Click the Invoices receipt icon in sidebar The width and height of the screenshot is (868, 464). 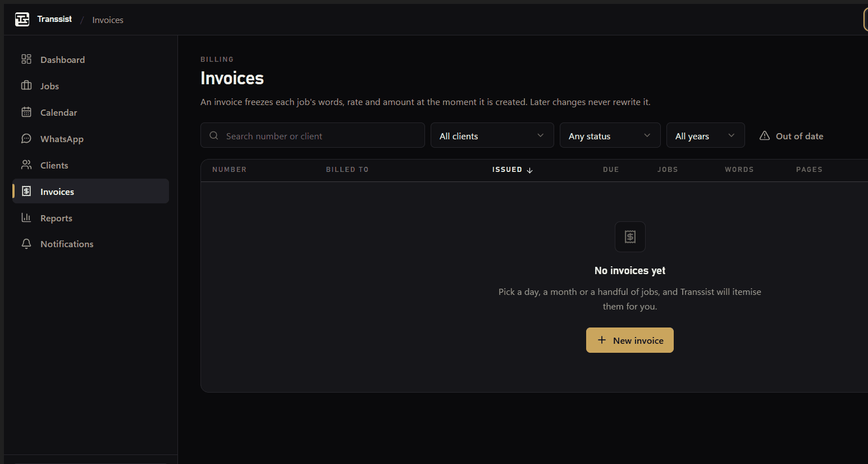pos(26,191)
